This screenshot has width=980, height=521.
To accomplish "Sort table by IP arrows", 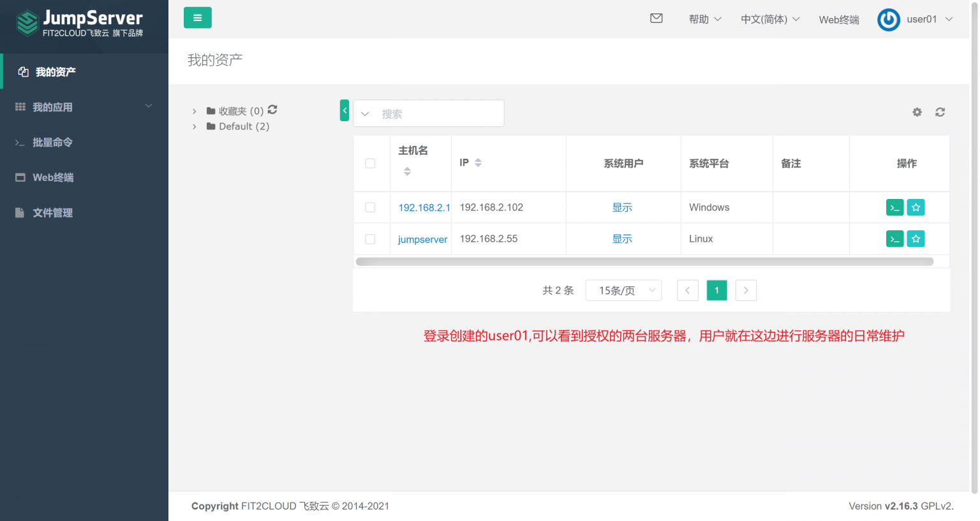I will coord(478,163).
